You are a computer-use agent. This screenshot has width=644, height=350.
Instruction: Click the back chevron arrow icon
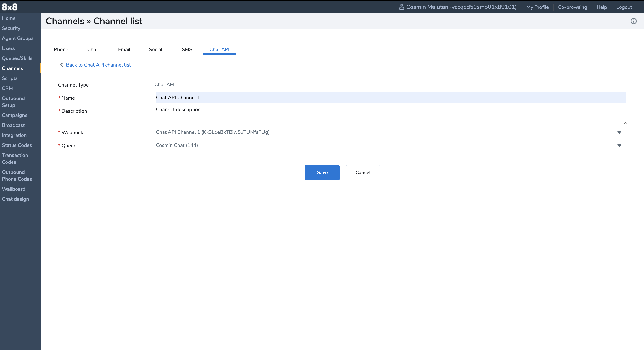coord(61,65)
